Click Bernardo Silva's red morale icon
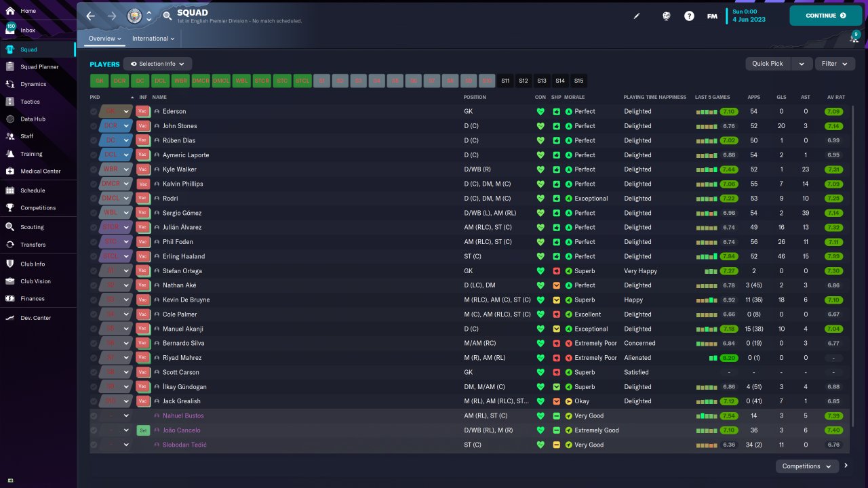 point(569,344)
